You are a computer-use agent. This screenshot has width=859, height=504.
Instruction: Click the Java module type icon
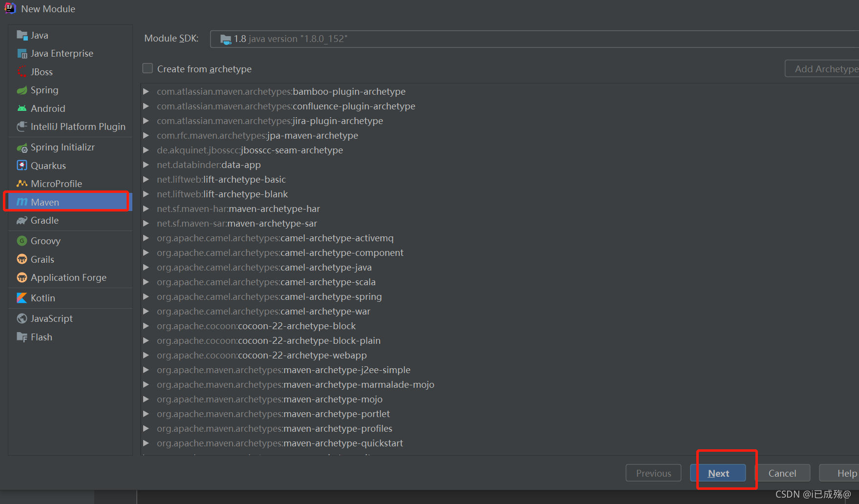[22, 35]
